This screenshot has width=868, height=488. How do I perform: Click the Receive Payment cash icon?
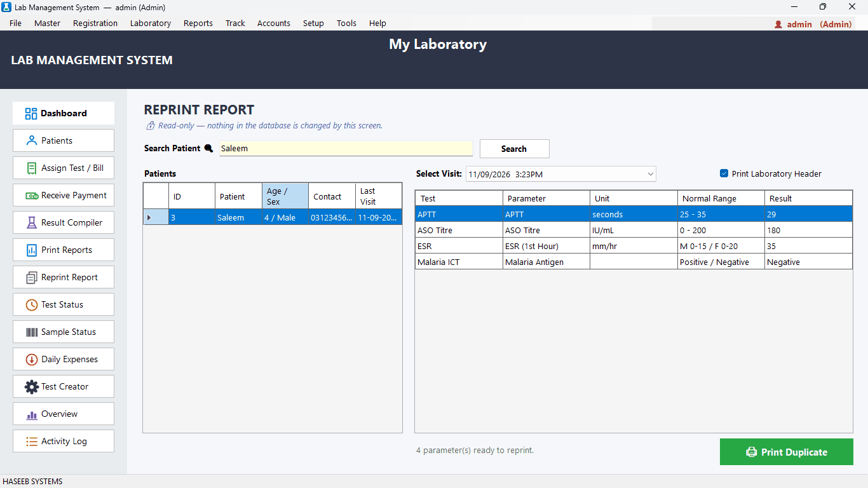32,196
